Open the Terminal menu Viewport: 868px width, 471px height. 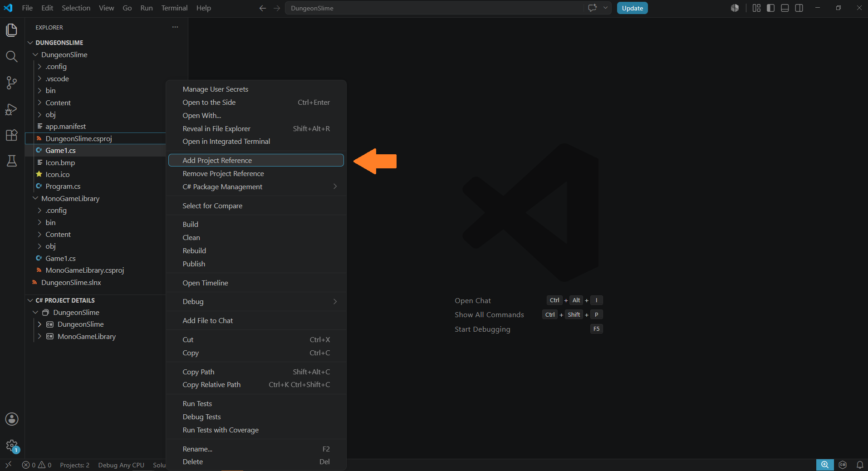pos(174,8)
